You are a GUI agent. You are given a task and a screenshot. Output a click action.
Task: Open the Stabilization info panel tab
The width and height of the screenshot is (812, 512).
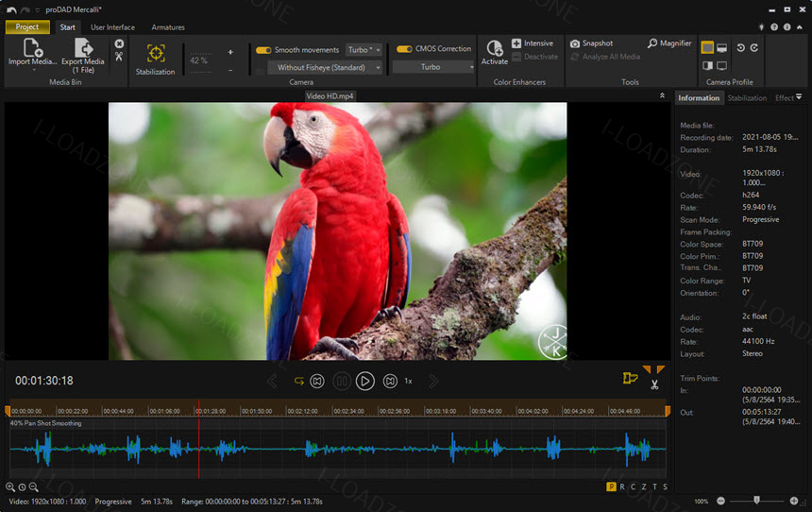click(747, 98)
